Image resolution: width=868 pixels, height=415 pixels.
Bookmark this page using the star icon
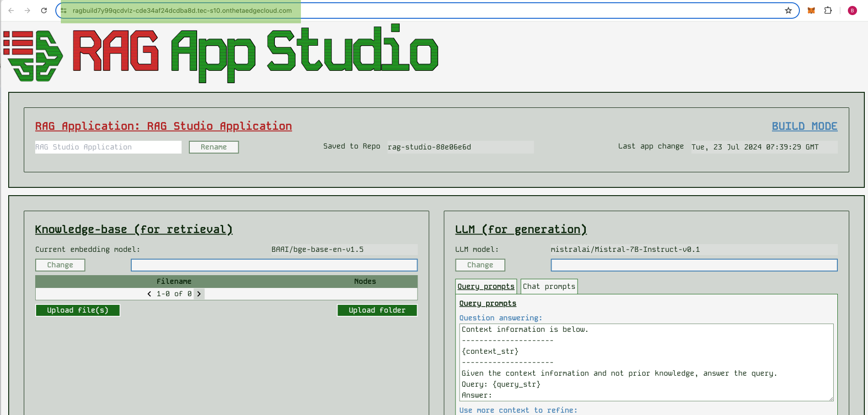(789, 11)
